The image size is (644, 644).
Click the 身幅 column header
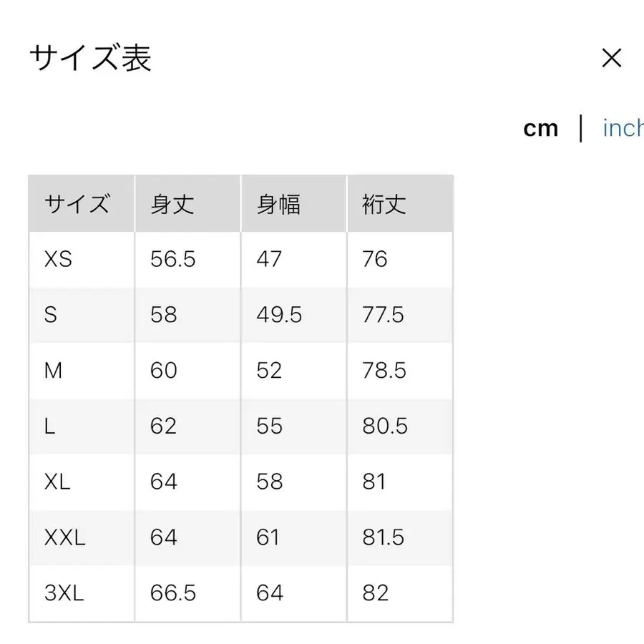click(278, 203)
